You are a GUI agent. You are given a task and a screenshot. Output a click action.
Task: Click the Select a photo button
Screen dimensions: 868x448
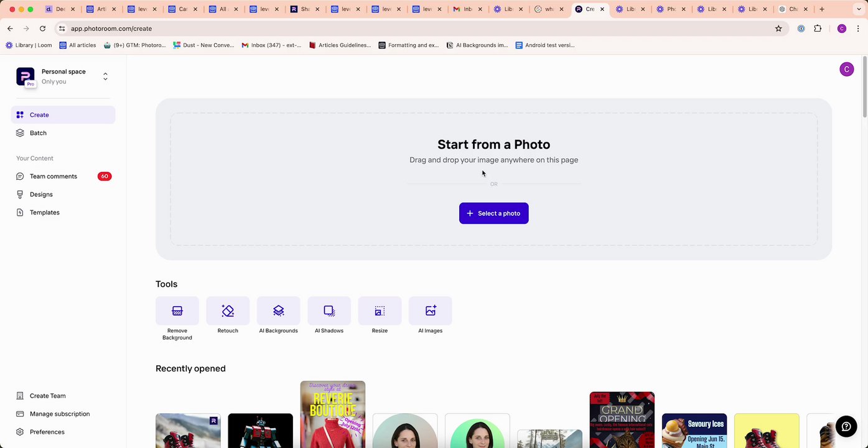click(x=494, y=213)
